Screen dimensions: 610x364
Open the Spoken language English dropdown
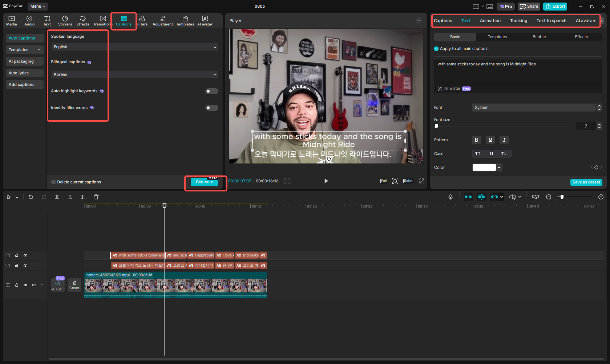tap(215, 46)
